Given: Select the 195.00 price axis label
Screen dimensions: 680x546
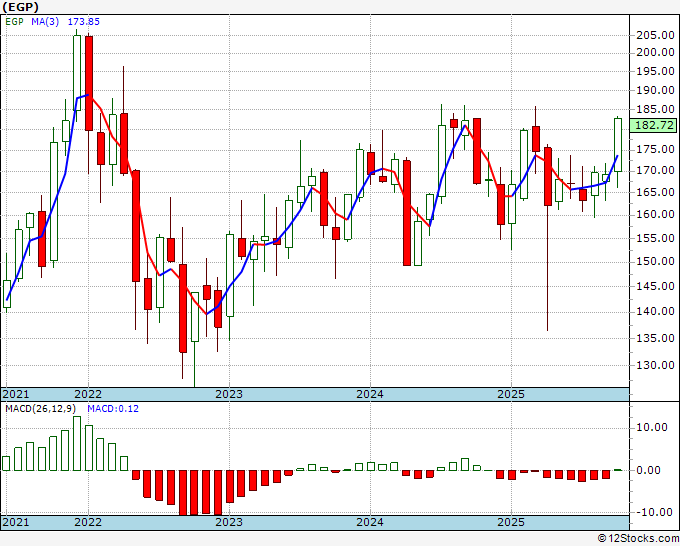Looking at the screenshot, I should [655, 72].
